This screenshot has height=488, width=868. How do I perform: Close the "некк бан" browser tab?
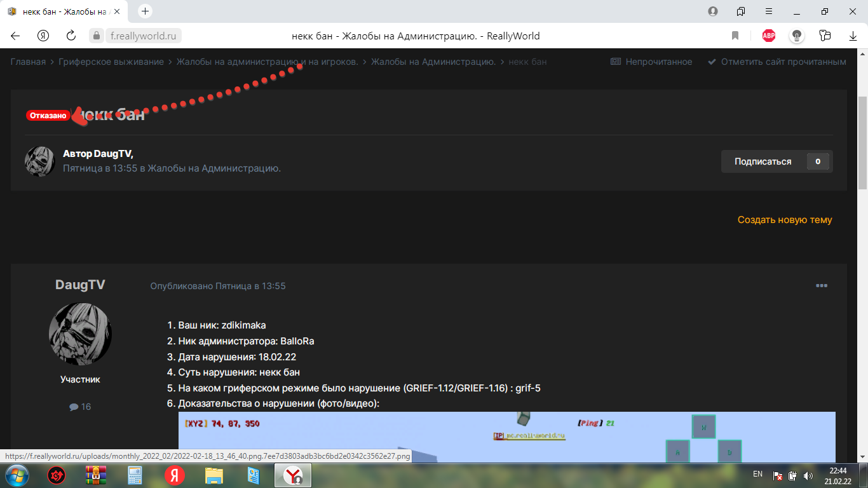point(117,11)
